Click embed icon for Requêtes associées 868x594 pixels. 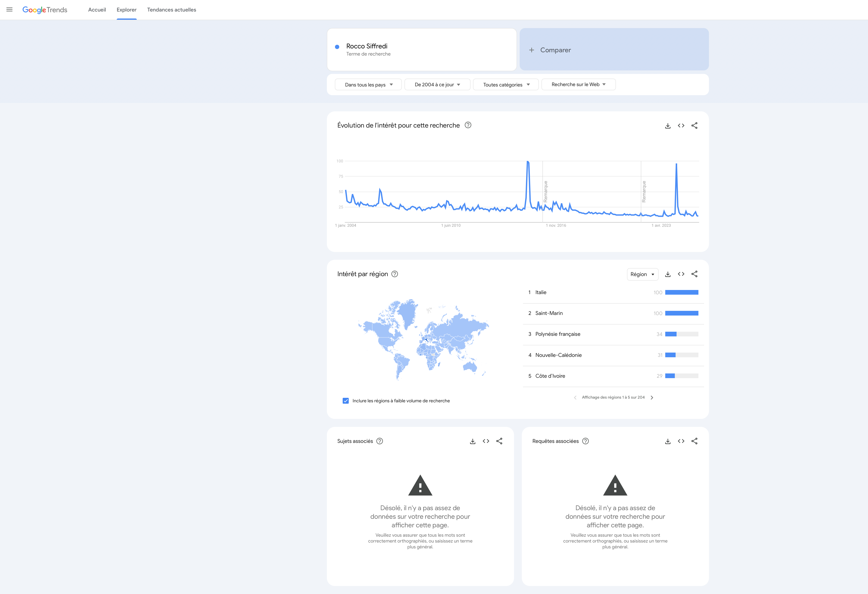point(681,441)
